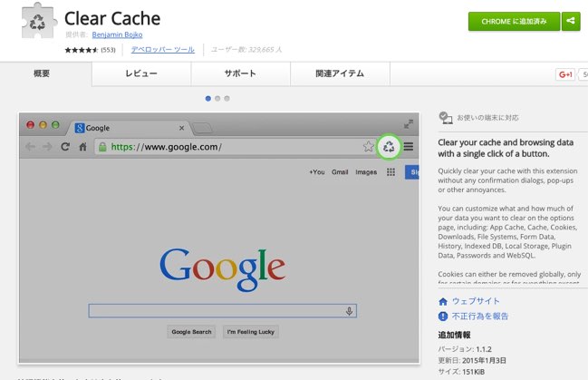Click the version text 1.1.2
Image resolution: width=588 pixels, height=380 pixels.
pos(484,349)
